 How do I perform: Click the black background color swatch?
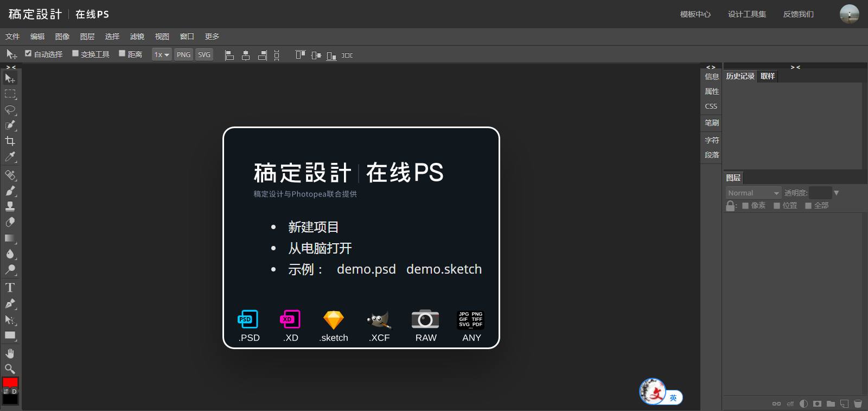(x=10, y=400)
